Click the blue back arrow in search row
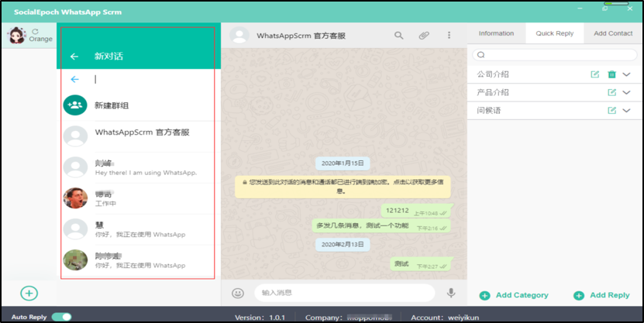Screen dimensions: 644x323 [x=74, y=79]
